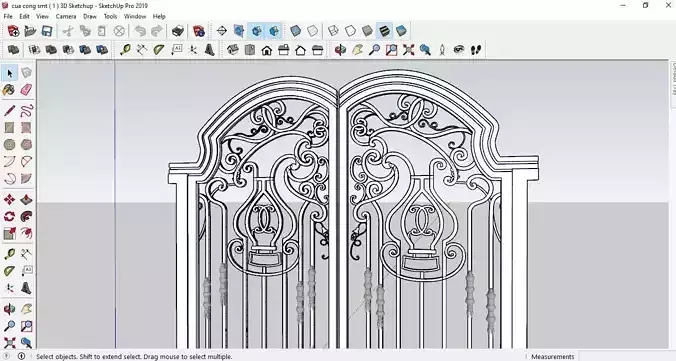Open the Tools menu
Viewport: 676px width, 361px height.
point(110,16)
